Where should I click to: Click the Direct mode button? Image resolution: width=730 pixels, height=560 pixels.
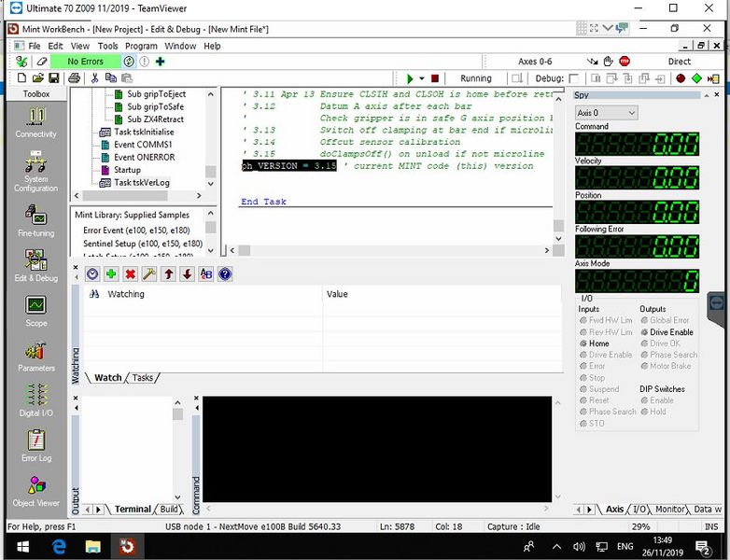[x=679, y=61]
